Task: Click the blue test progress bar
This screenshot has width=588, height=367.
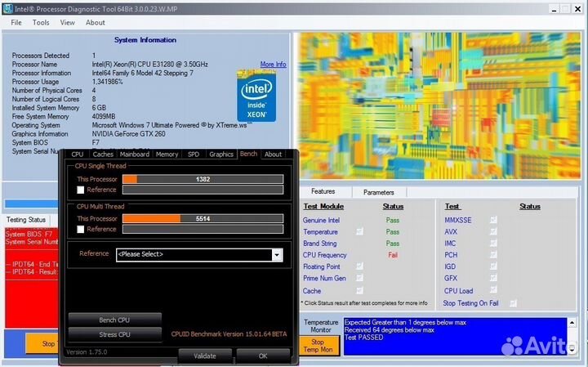Action: click(32, 204)
